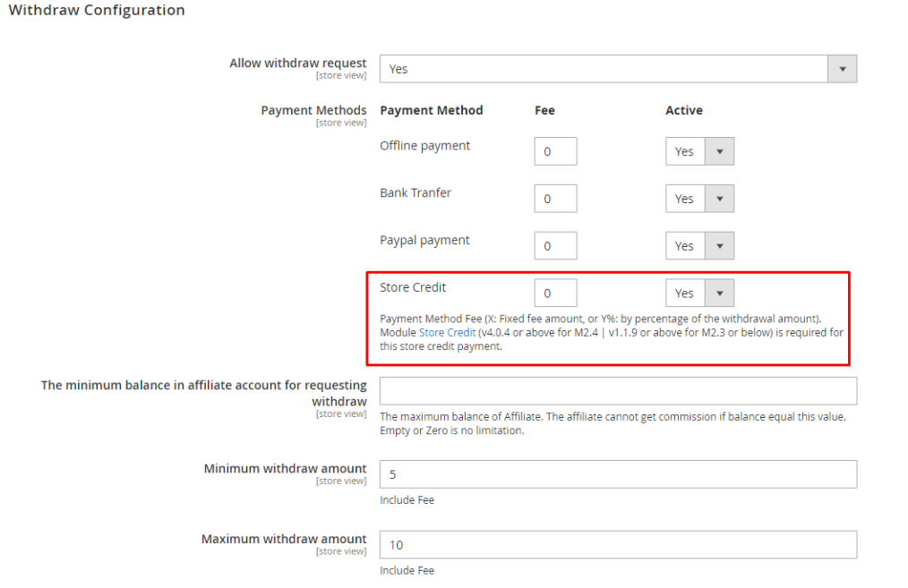
Task: Click the Allow withdraw request label
Action: [x=297, y=64]
